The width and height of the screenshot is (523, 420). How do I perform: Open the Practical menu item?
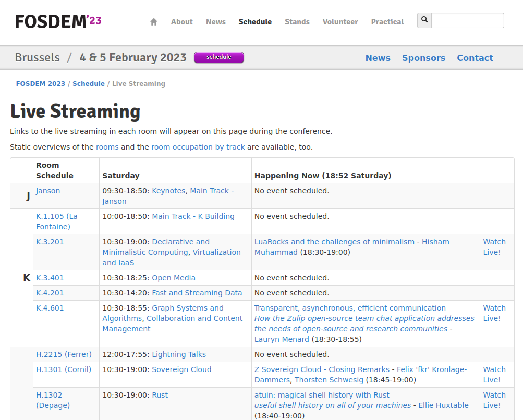387,22
